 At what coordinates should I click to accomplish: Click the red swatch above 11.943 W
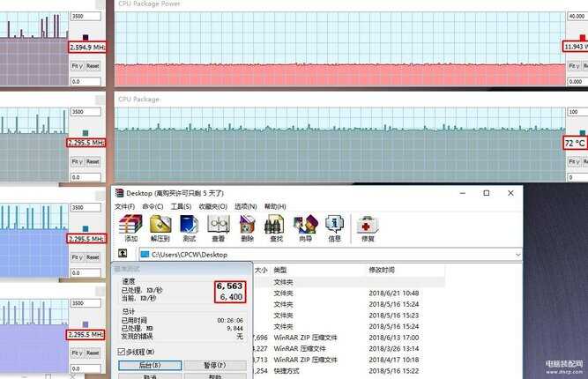[x=583, y=37]
